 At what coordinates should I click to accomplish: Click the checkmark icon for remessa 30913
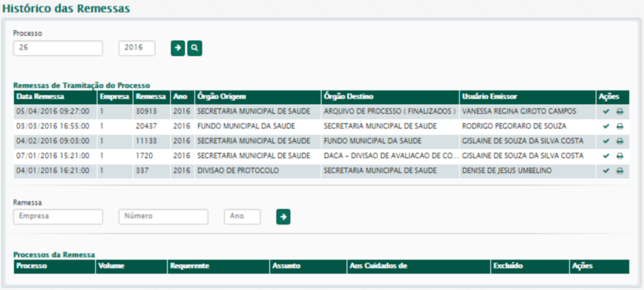click(x=606, y=111)
